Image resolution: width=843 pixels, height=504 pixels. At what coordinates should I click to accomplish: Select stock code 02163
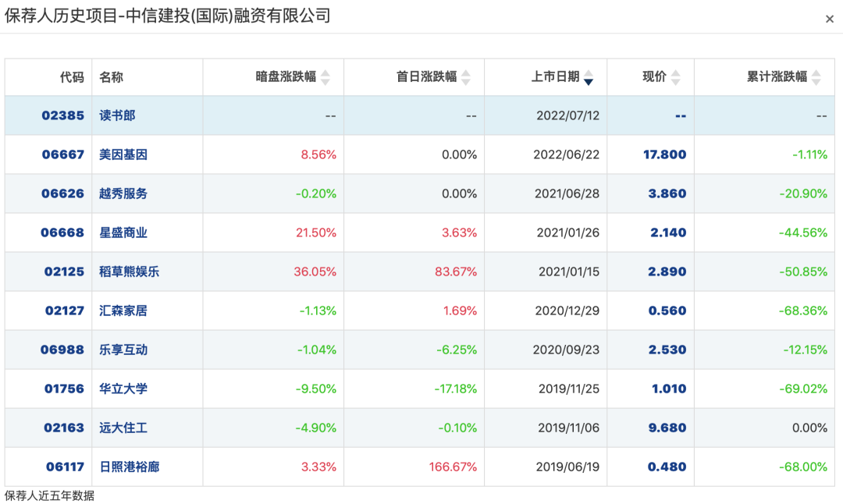point(64,428)
